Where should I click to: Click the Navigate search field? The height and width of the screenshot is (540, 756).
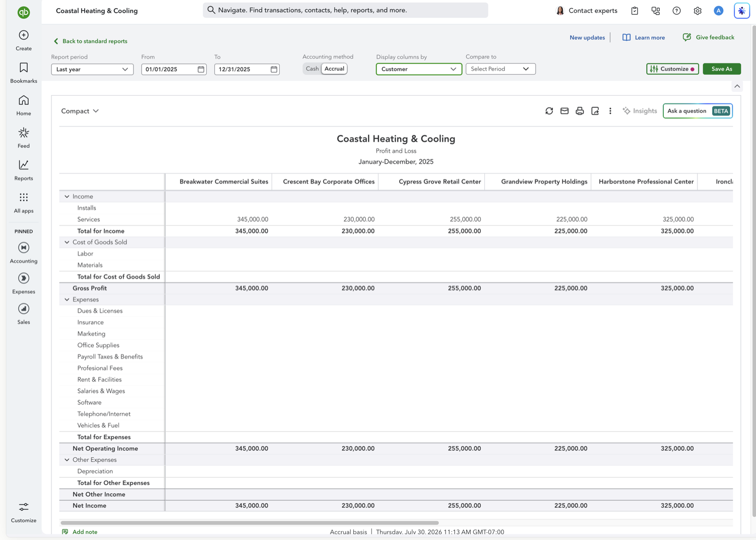[x=345, y=10]
